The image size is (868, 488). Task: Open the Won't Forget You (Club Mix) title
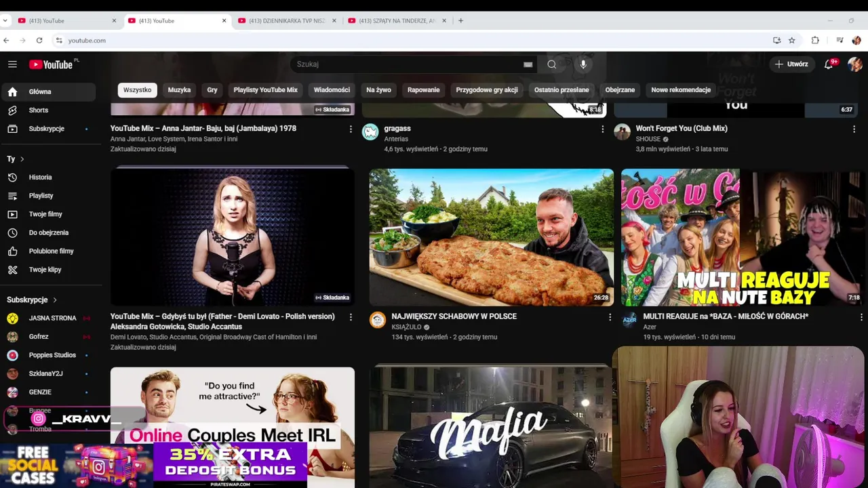click(x=682, y=129)
